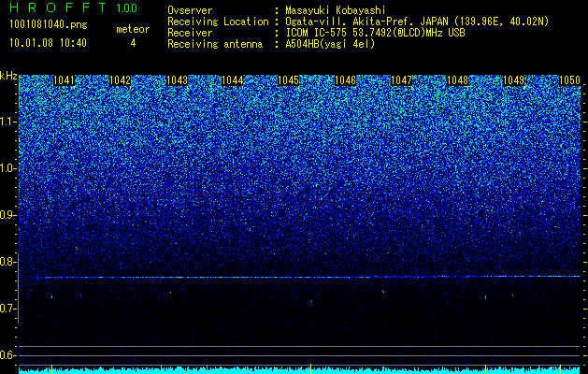This screenshot has height=374, width=588.
Task: Select the 1046 time label
Action: pyautogui.click(x=345, y=80)
